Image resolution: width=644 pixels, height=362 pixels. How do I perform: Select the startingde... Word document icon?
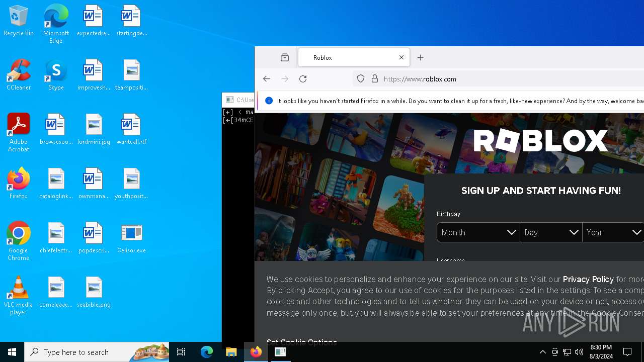coord(131,21)
